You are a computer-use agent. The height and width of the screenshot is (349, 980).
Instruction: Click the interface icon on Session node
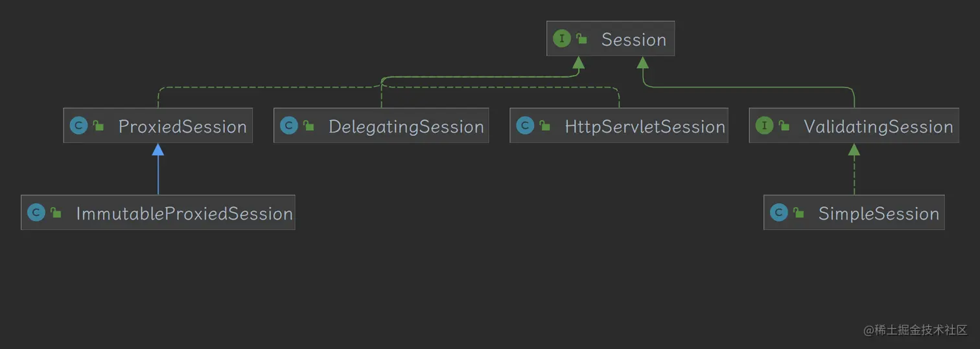[x=561, y=39]
